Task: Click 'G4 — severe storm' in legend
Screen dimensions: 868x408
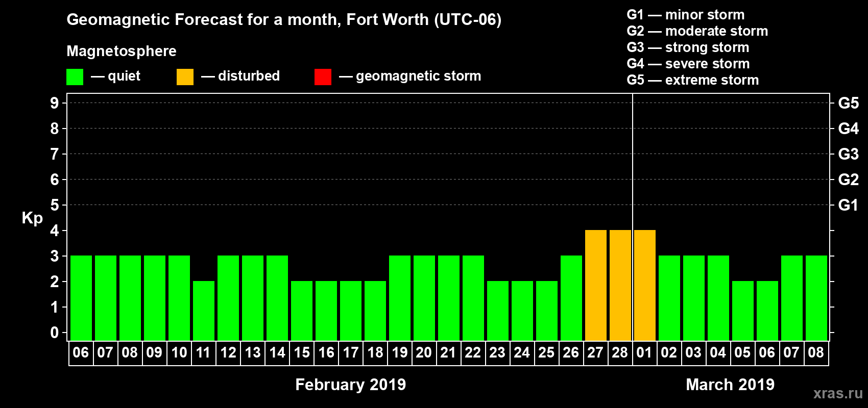Action: point(688,64)
